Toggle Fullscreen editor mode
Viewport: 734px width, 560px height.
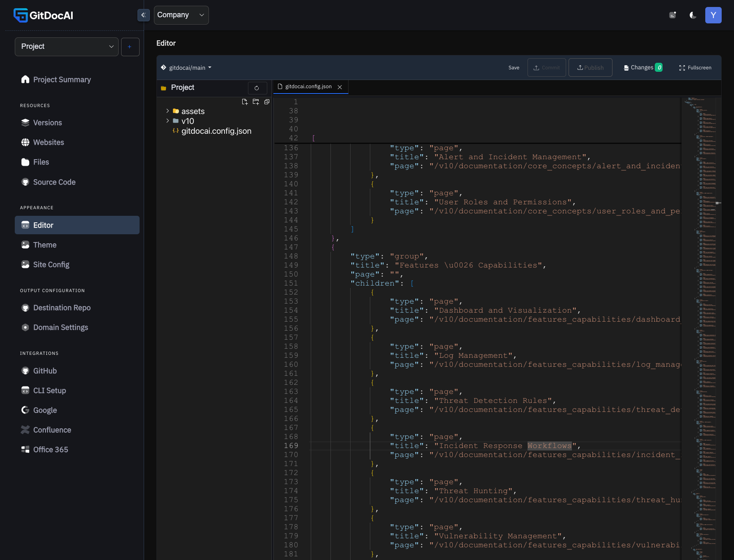coord(695,68)
